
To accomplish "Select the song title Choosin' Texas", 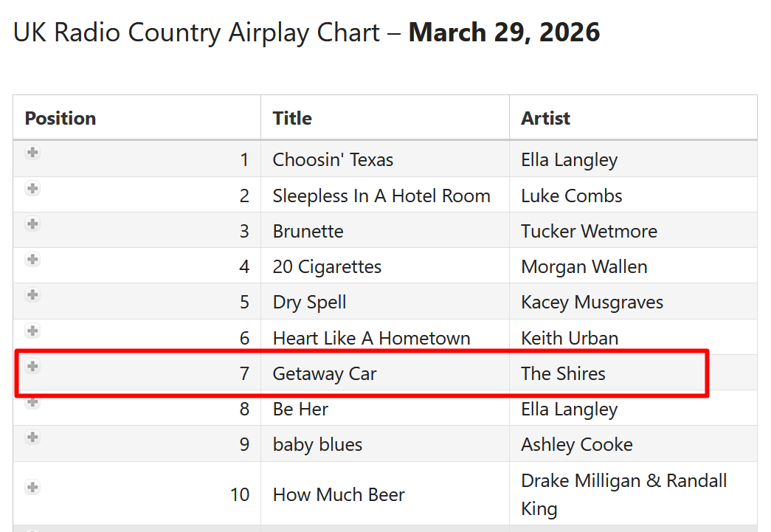I will click(332, 159).
